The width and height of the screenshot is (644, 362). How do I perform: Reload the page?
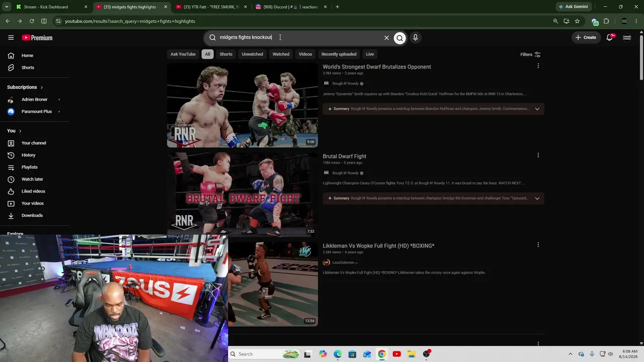(32, 21)
